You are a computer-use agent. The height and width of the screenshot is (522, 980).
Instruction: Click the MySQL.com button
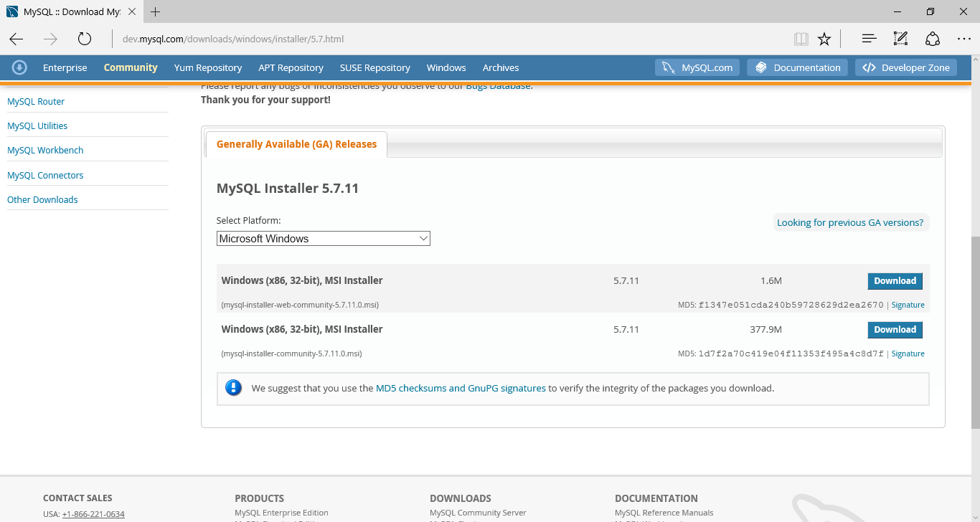(x=698, y=67)
